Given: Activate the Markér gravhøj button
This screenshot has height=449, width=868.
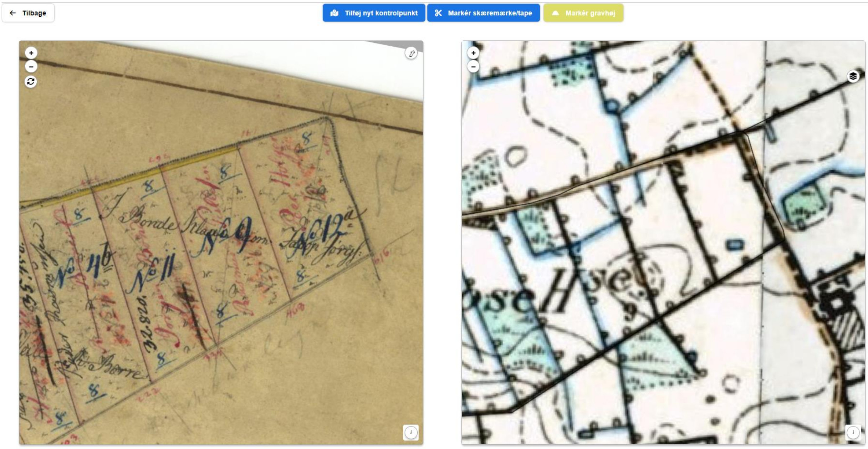Looking at the screenshot, I should coord(583,13).
